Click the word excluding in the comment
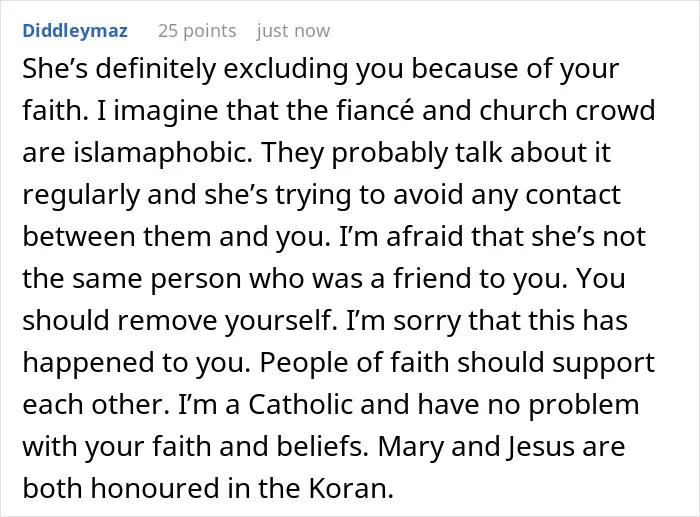The height and width of the screenshot is (517, 700). (285, 69)
